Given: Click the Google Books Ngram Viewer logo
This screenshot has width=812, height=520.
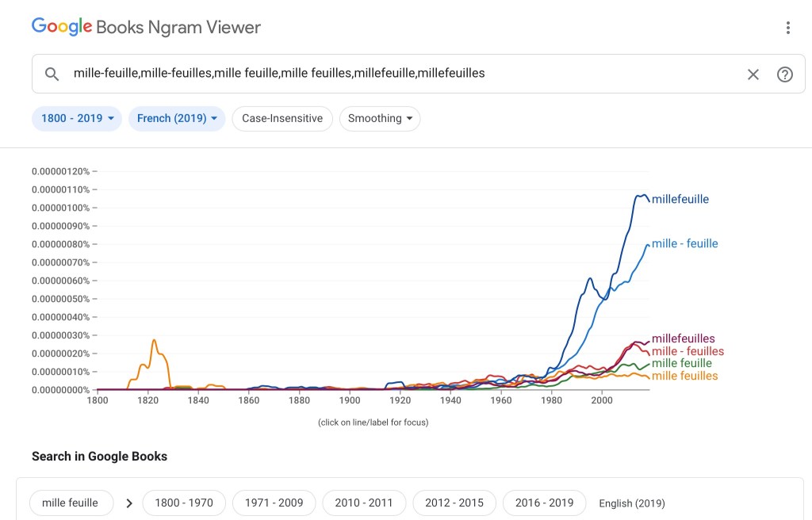Looking at the screenshot, I should pos(146,27).
